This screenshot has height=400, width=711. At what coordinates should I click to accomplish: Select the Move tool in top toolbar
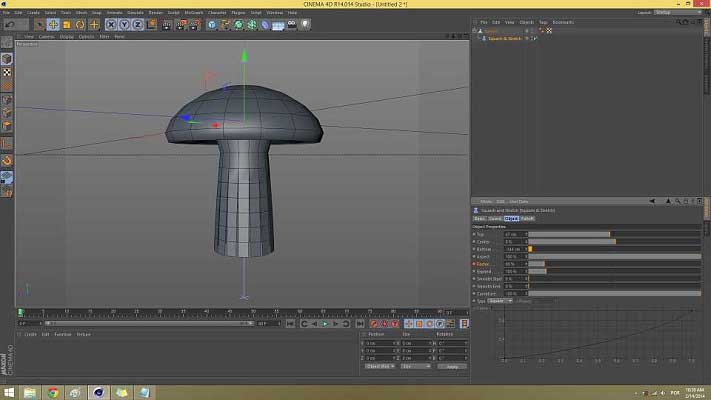(x=52, y=24)
